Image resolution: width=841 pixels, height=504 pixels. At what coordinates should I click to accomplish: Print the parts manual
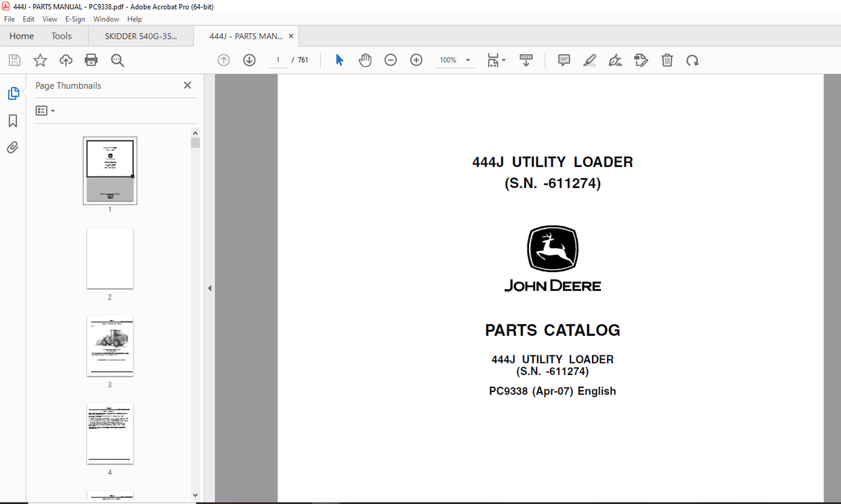(91, 60)
